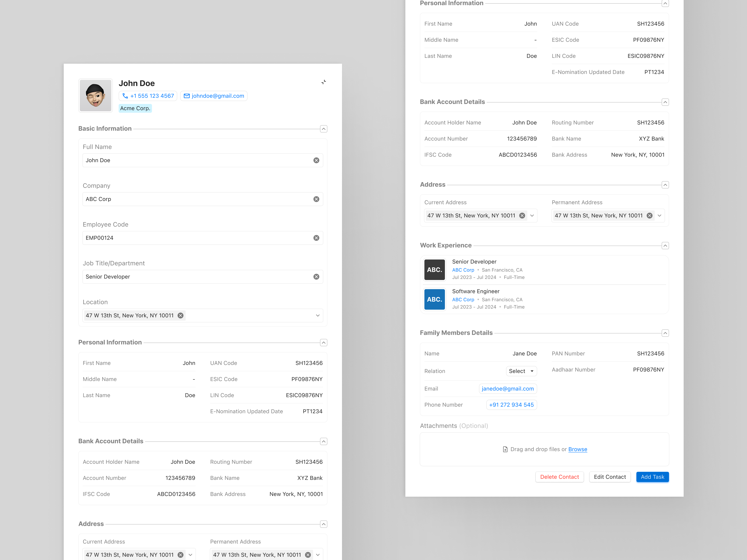Collapse the Work Experience section
Screen dimensions: 747x560
(x=665, y=245)
